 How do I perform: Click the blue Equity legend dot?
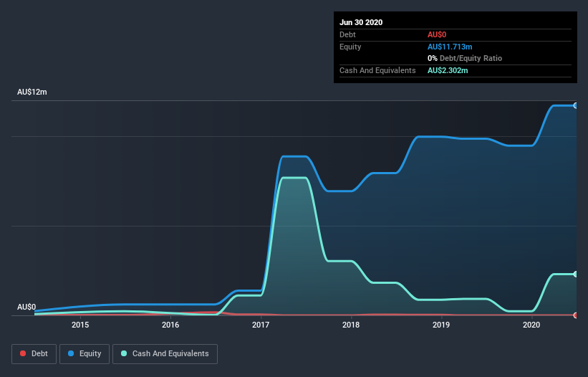pyautogui.click(x=71, y=353)
